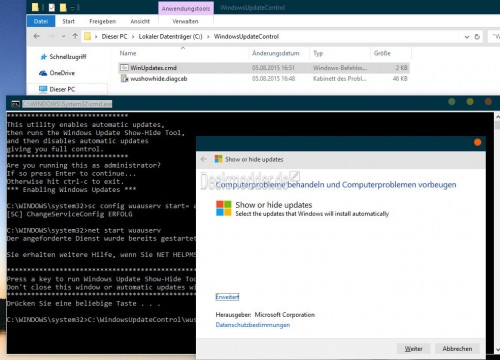Open recent locations dropdown arrow
500x360 pixels.
(x=63, y=37)
